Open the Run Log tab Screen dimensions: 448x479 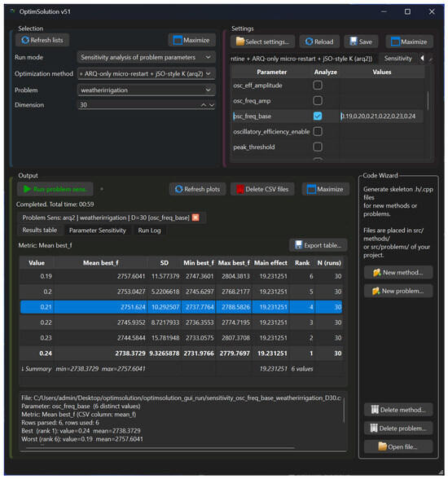[149, 231]
